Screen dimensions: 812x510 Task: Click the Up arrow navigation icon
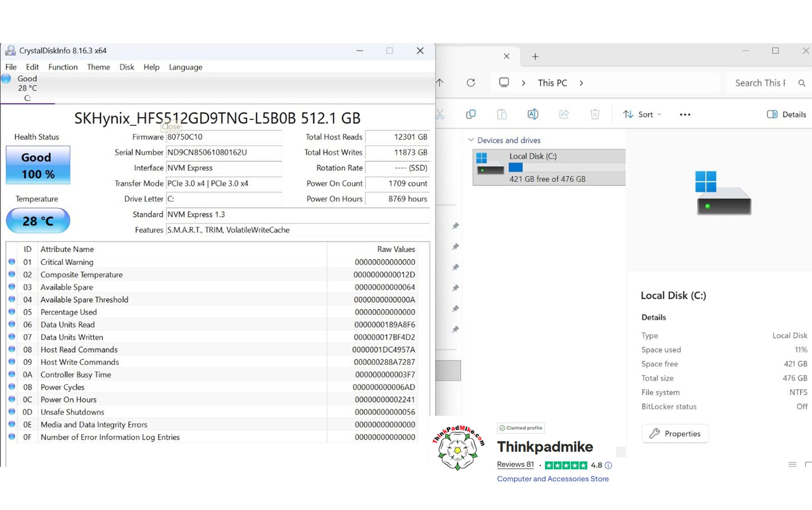(x=440, y=83)
